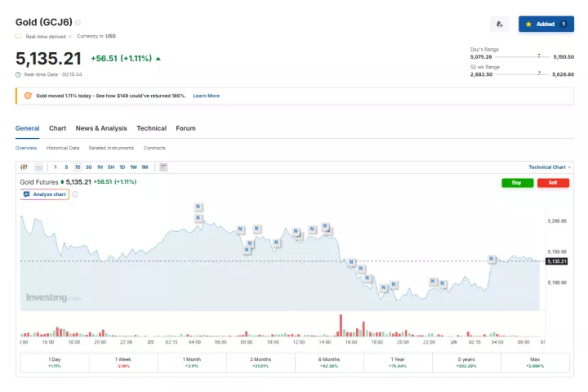Viewport: 588px width, 392px height.
Task: Follow the Learn More link
Action: (206, 96)
